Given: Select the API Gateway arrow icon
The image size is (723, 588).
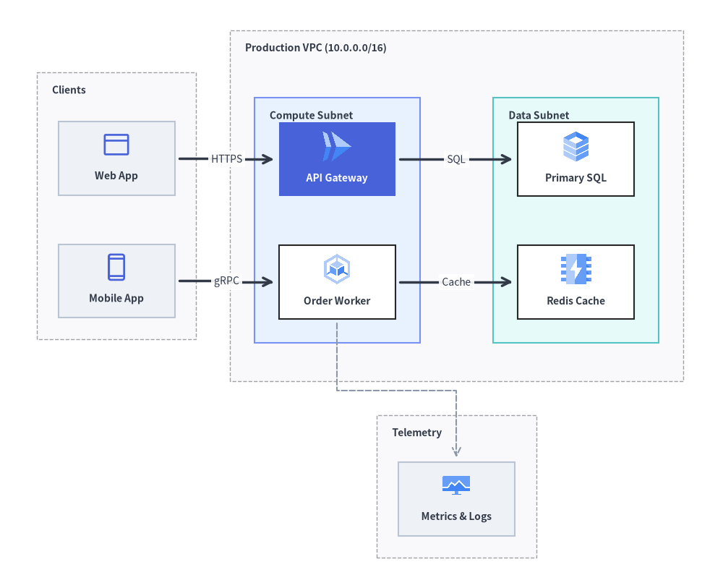Looking at the screenshot, I should click(x=337, y=147).
